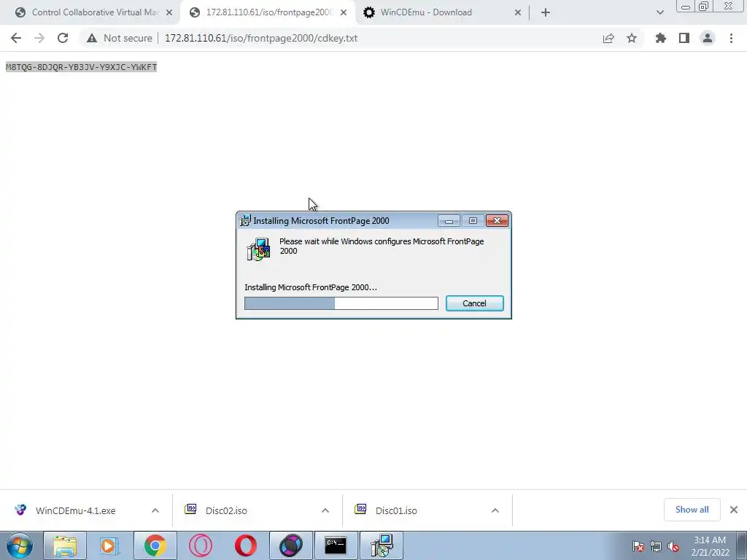Open the Chrome extensions puzzle icon

pos(661,38)
